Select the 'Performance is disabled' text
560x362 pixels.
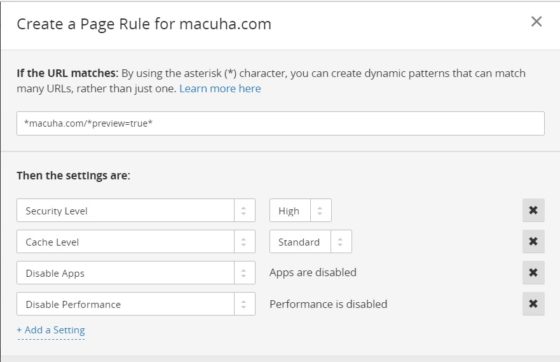328,304
